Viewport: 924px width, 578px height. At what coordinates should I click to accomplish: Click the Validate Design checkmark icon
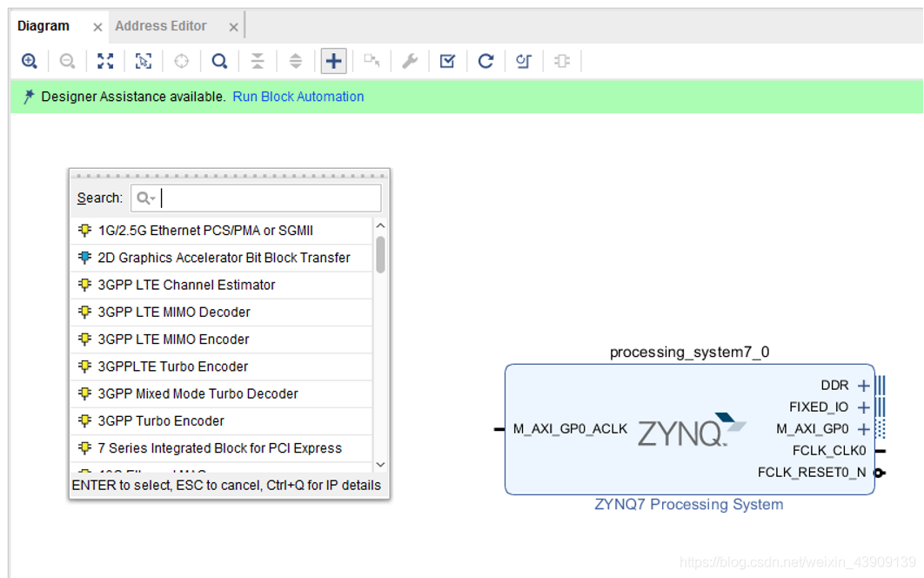447,61
